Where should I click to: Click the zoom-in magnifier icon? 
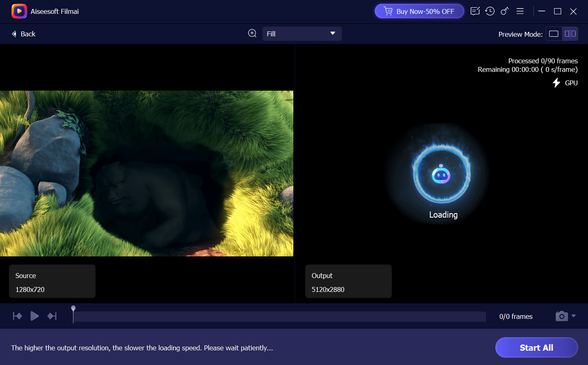[x=253, y=33]
